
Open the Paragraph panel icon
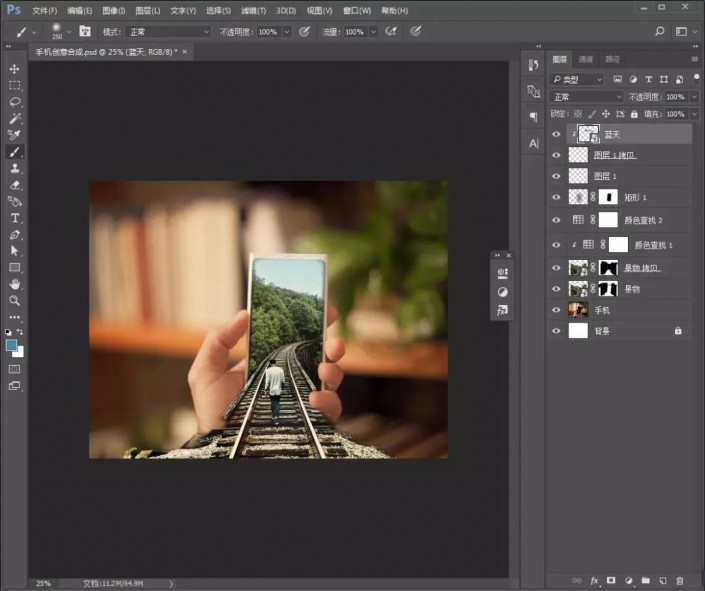pyautogui.click(x=533, y=117)
